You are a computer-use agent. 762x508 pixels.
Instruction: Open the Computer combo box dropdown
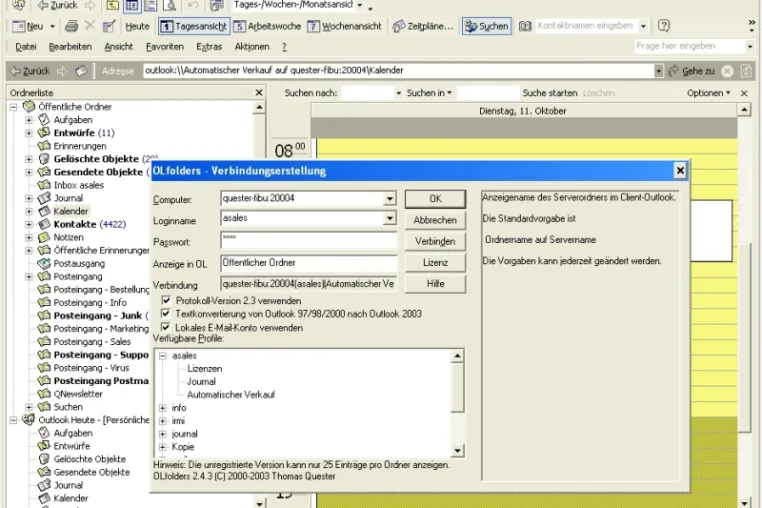pyautogui.click(x=390, y=198)
